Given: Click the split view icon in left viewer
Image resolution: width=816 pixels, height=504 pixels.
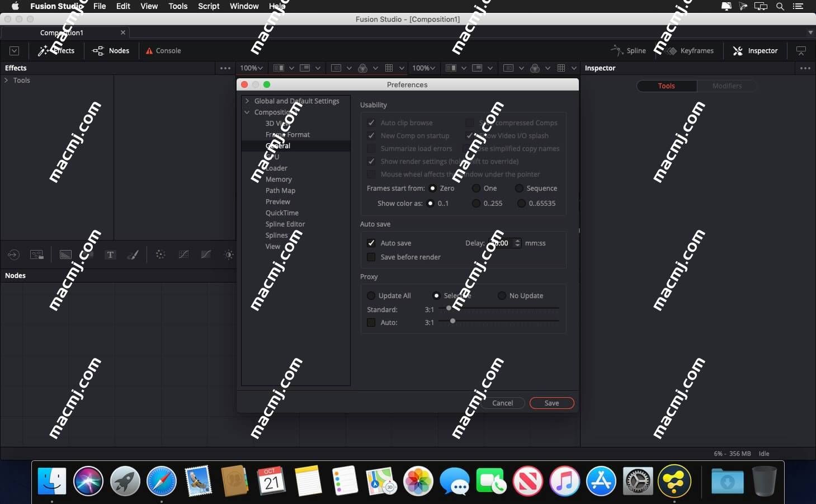Looking at the screenshot, I should coord(279,68).
